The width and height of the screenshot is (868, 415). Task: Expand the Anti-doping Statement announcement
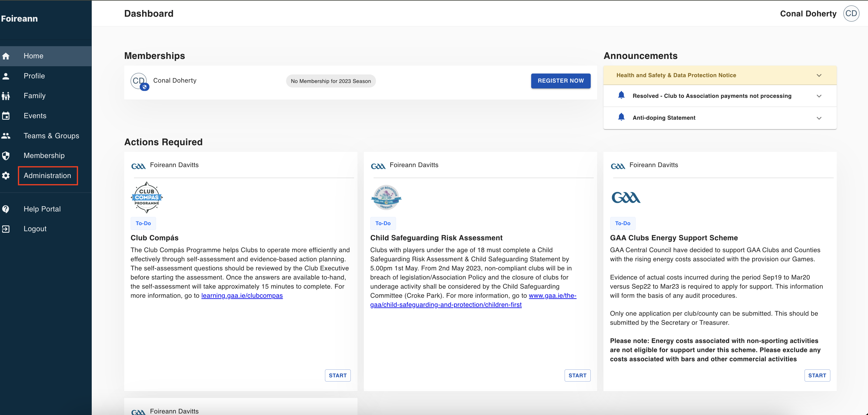pos(819,118)
